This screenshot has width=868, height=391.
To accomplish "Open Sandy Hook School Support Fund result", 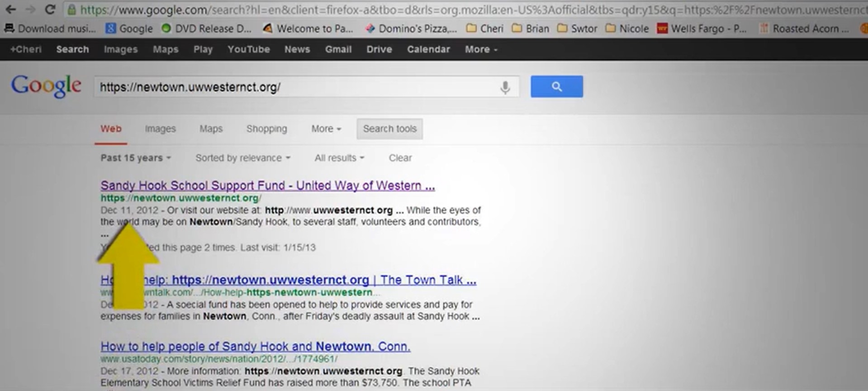I will point(268,186).
